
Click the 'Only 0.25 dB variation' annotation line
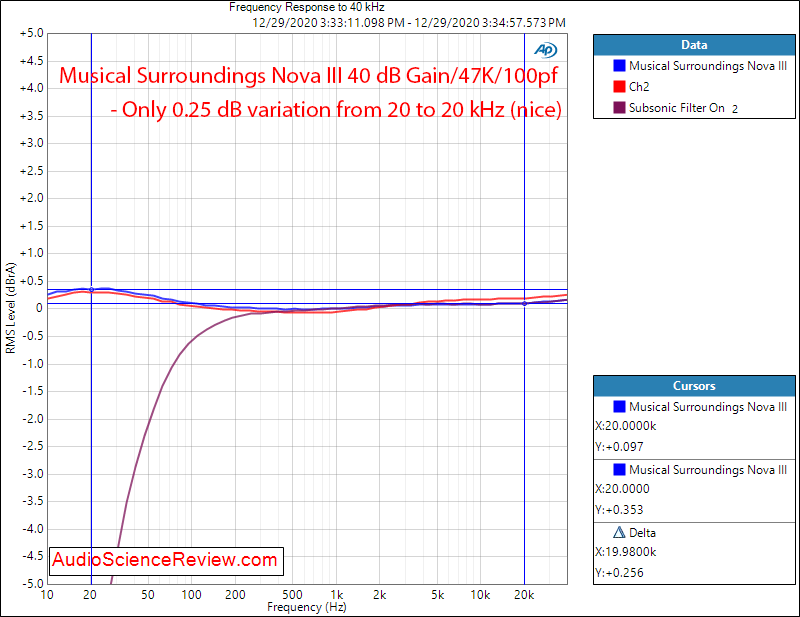click(336, 110)
